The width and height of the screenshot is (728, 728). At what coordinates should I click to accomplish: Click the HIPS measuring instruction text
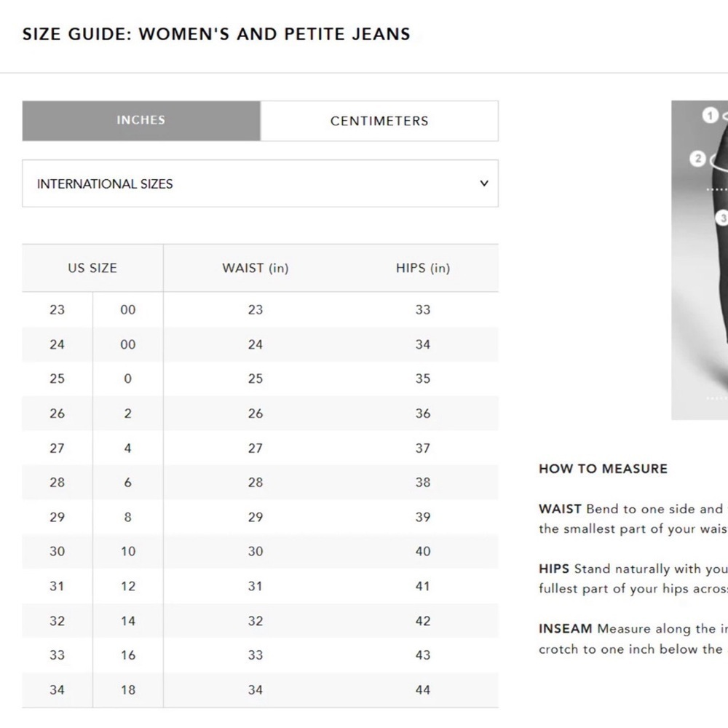pos(633,579)
